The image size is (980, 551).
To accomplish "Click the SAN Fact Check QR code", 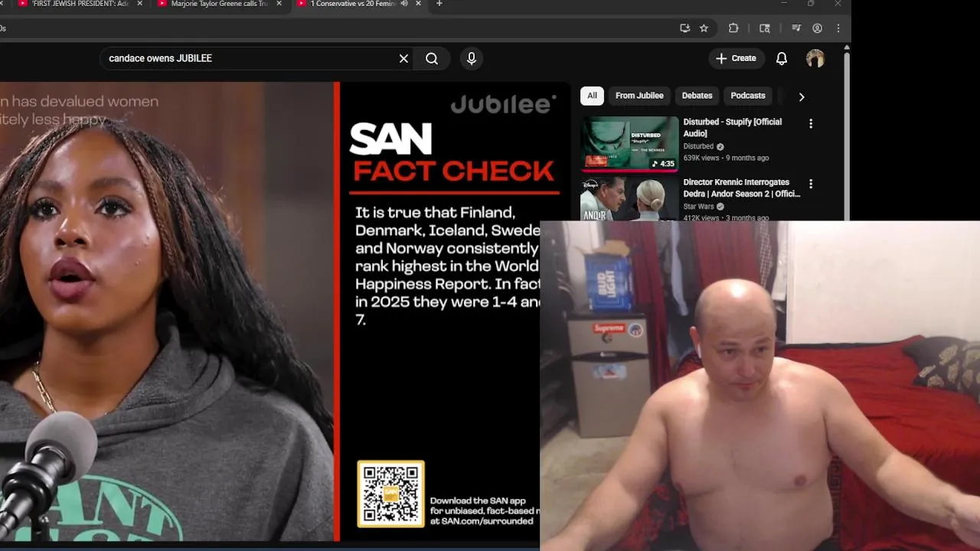I will 390,494.
